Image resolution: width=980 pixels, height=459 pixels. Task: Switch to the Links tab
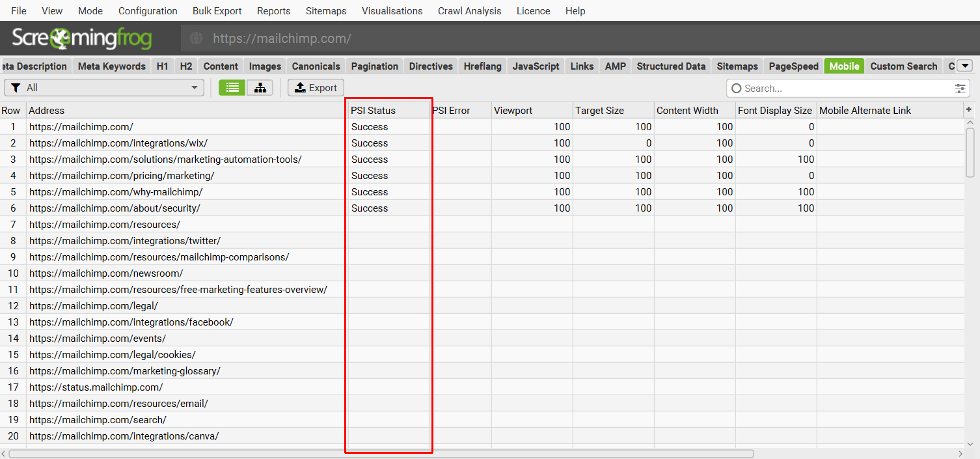582,66
